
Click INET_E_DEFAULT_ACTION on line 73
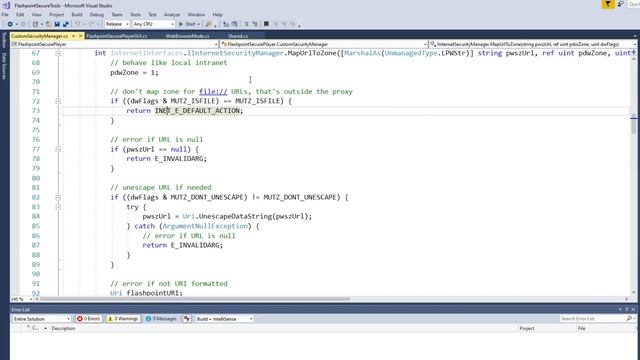point(197,111)
